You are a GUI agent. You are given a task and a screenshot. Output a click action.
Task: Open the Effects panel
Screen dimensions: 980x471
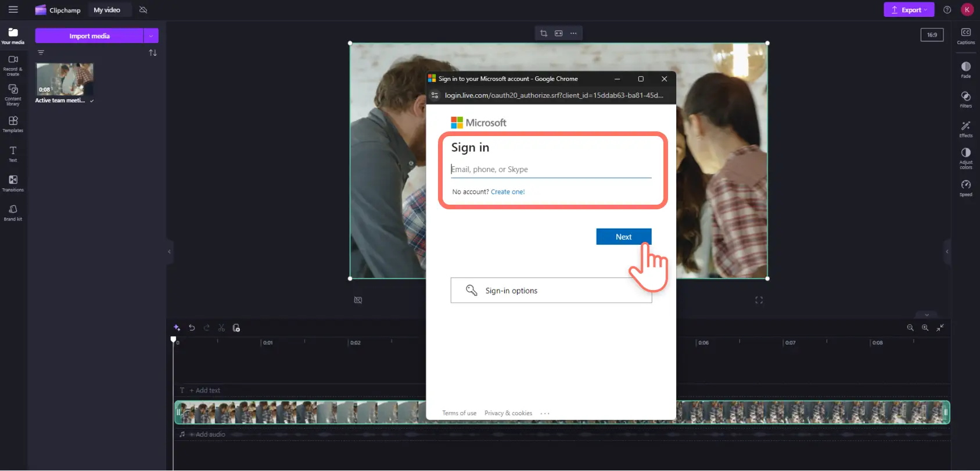point(966,129)
